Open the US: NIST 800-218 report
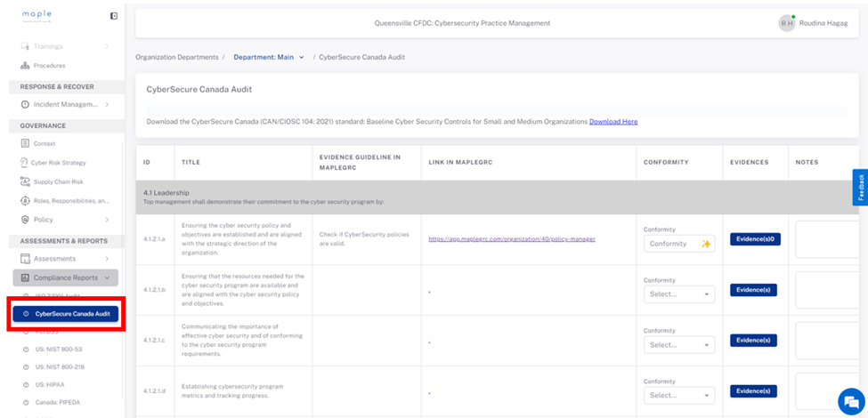The width and height of the screenshot is (868, 418). point(60,367)
